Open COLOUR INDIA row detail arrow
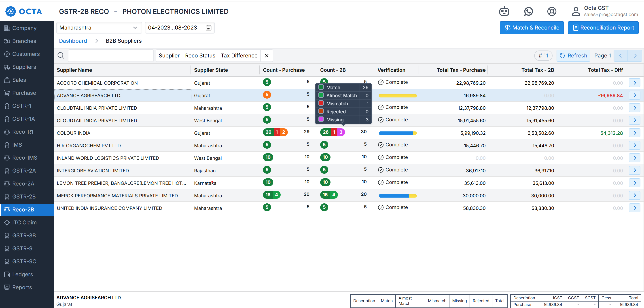Viewport: 644px width, 308px height. (635, 133)
